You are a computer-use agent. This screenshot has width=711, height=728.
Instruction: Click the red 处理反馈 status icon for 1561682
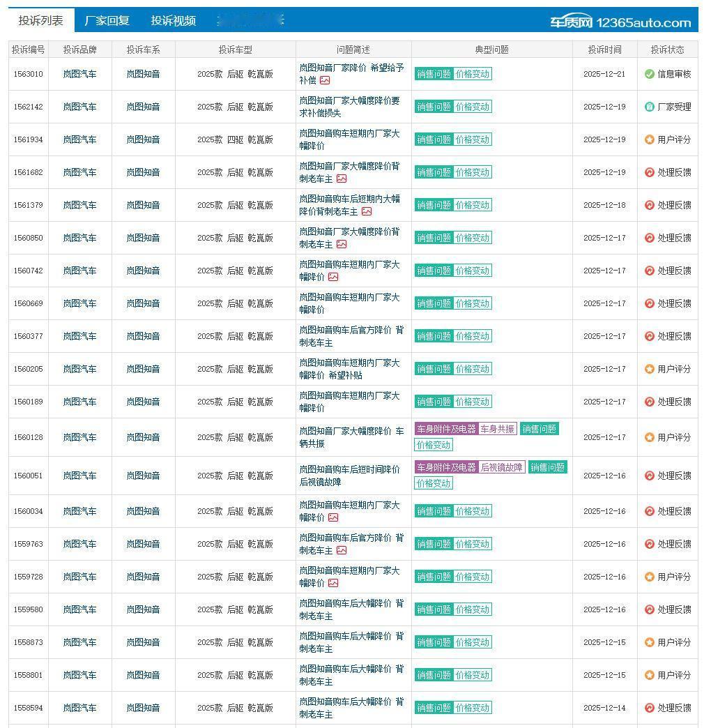(x=649, y=172)
